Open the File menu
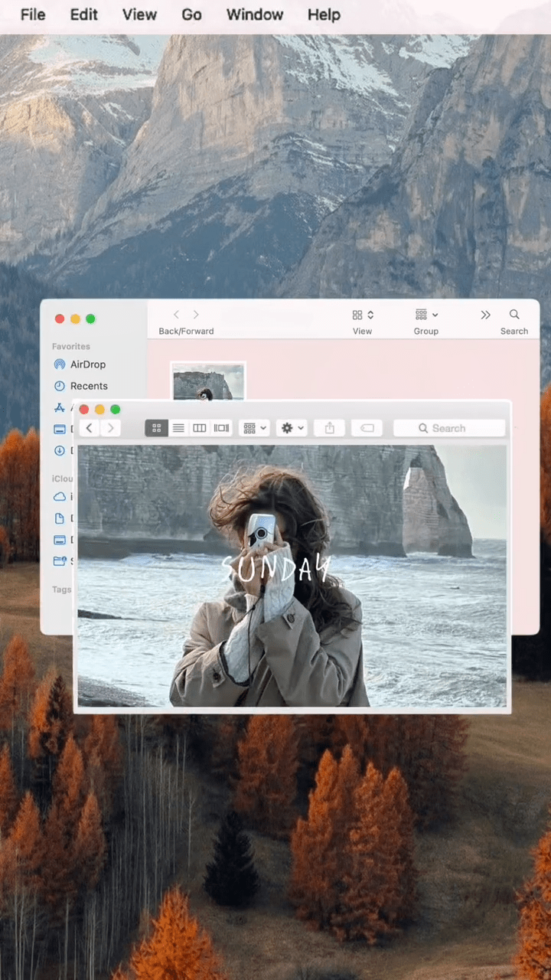Screen dimensions: 551x980 pyautogui.click(x=33, y=15)
